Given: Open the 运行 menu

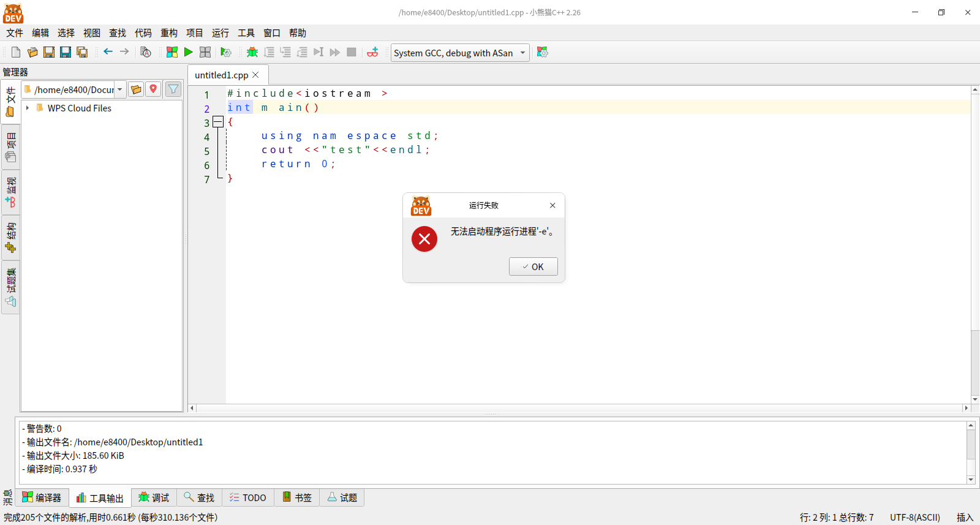Looking at the screenshot, I should coord(221,33).
